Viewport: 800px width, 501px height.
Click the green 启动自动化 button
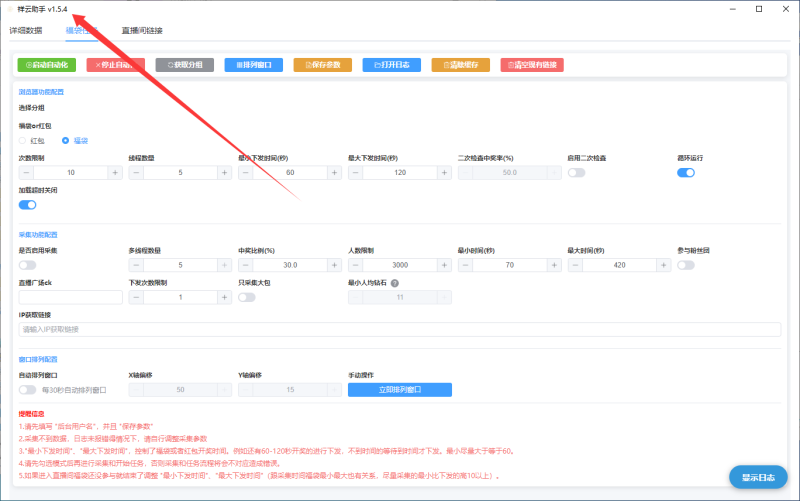coord(46,65)
